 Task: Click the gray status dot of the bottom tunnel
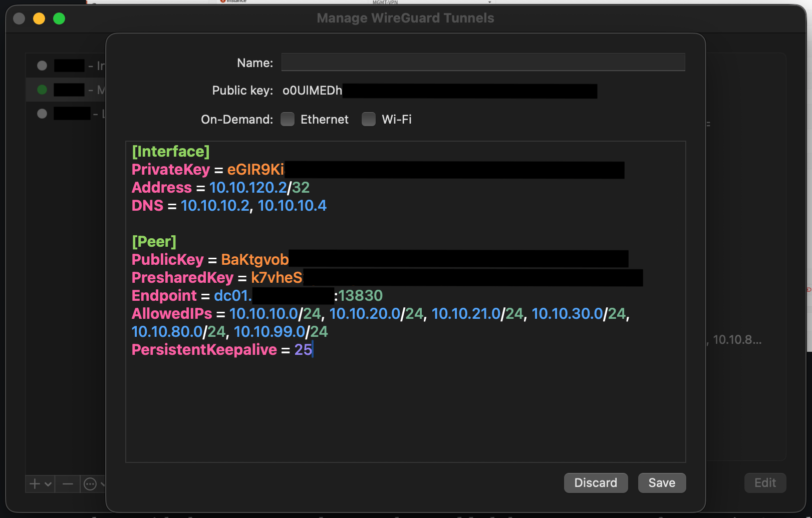(x=42, y=113)
